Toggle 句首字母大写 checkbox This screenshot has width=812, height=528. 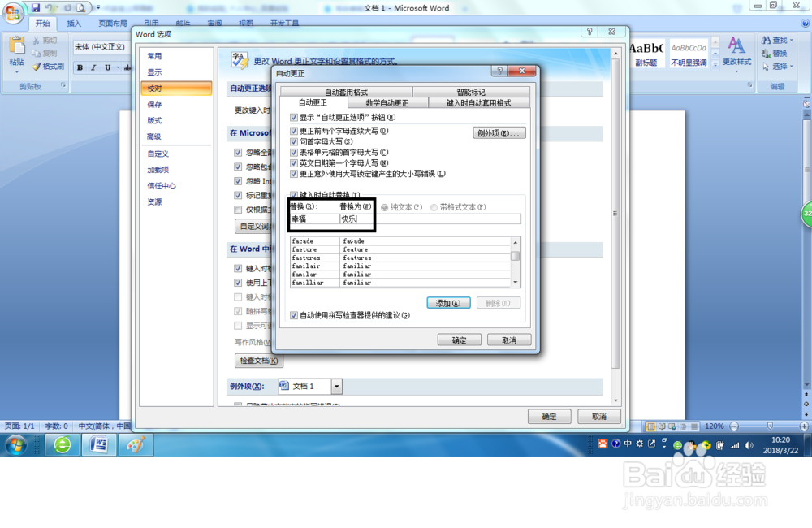[294, 141]
